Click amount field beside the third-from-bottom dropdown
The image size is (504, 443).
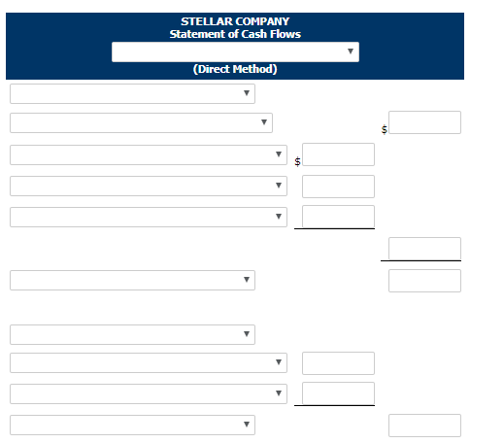coord(338,363)
